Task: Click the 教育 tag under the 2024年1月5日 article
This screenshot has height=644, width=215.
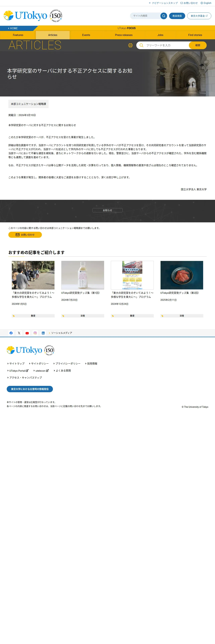Action: point(33,316)
